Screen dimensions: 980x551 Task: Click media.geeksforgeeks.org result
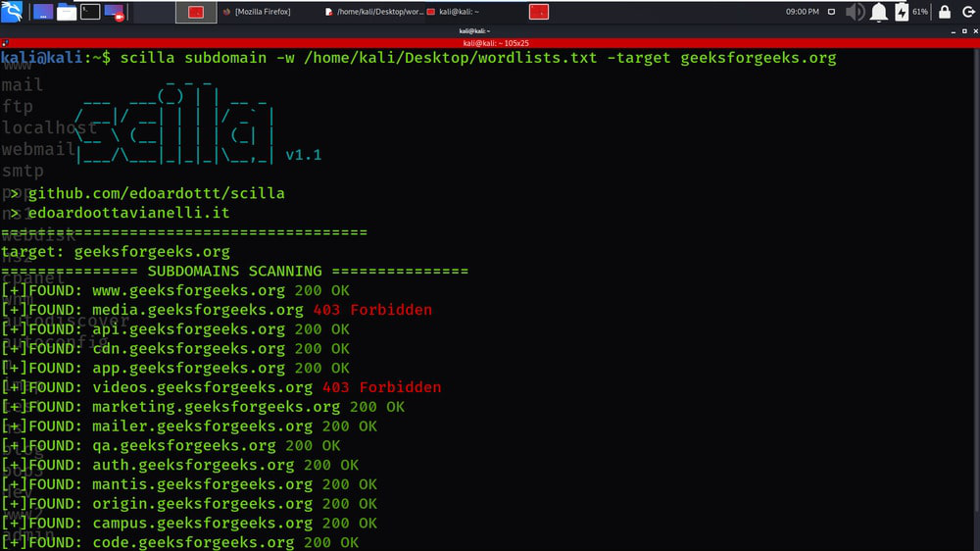[x=198, y=310]
